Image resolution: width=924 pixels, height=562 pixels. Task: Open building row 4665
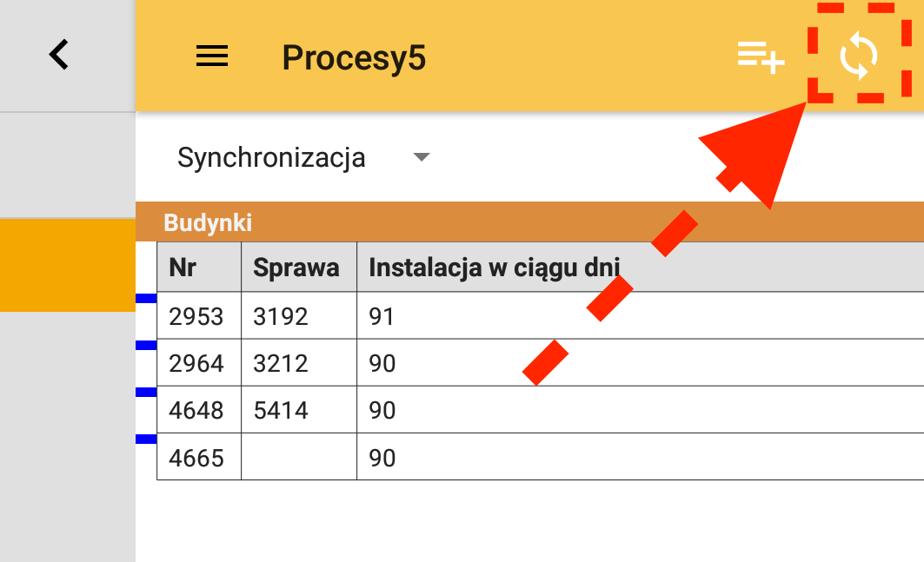(196, 457)
